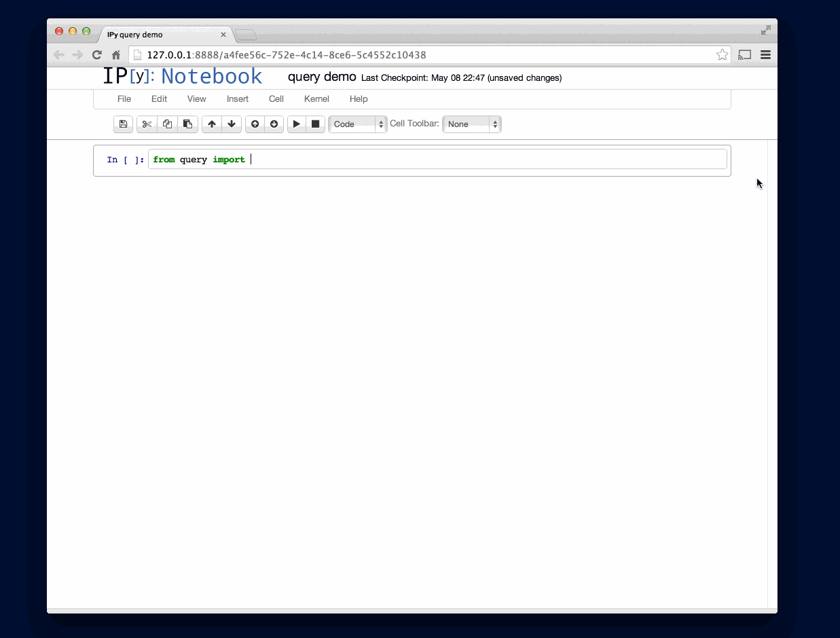Image resolution: width=840 pixels, height=638 pixels.
Task: Cut the selected cell with scissors icon
Action: 147,124
